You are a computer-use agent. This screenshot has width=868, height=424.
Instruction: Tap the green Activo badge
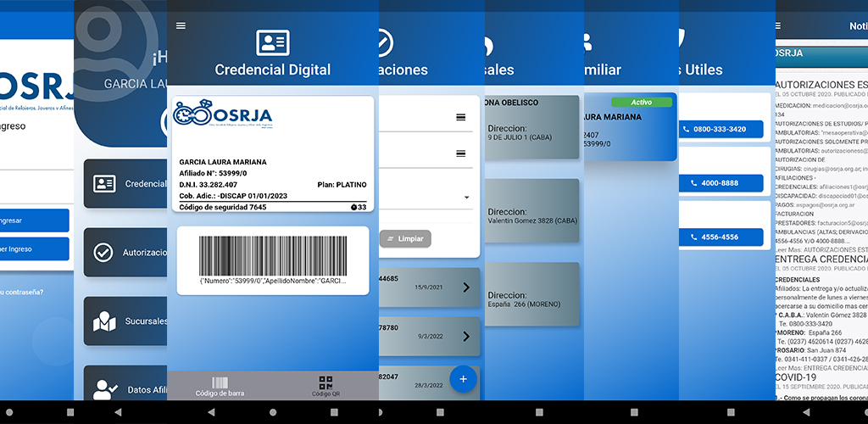[642, 103]
